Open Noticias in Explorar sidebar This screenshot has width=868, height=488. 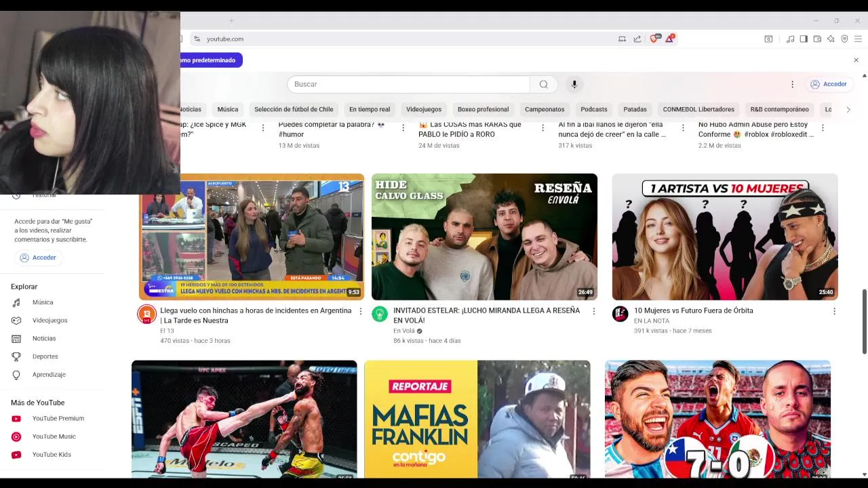(x=52, y=338)
